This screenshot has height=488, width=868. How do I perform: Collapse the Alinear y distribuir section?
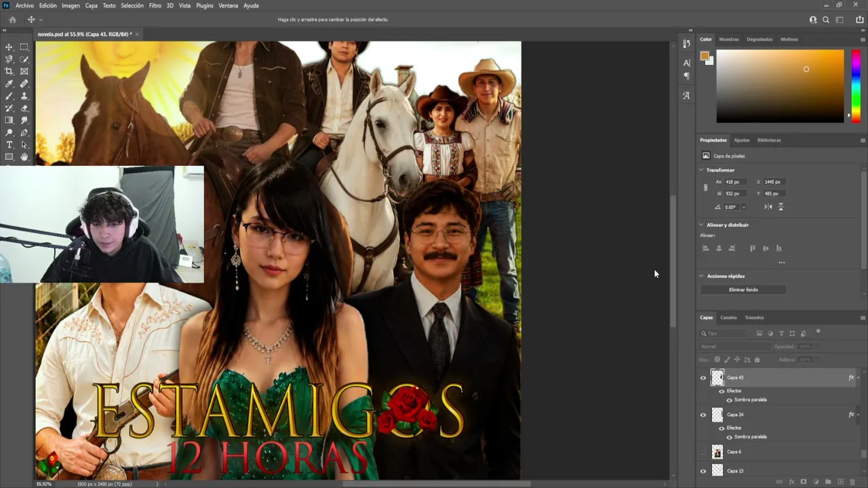(x=701, y=225)
